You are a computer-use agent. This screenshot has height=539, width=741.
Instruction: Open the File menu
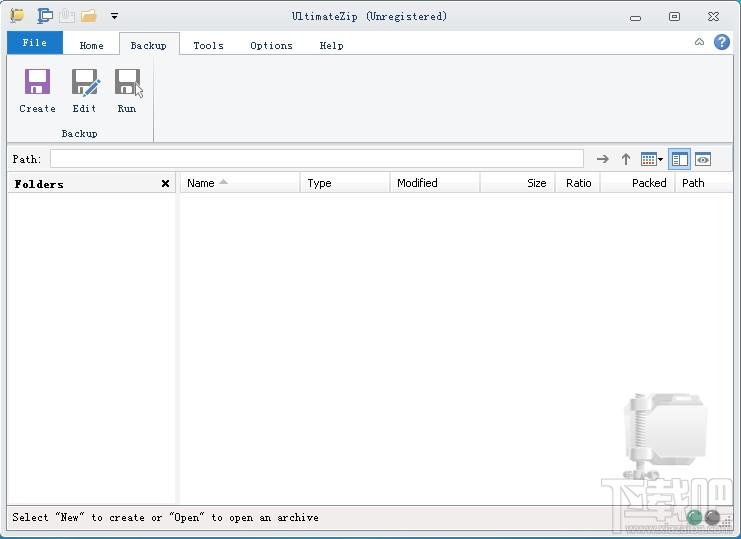tap(34, 43)
